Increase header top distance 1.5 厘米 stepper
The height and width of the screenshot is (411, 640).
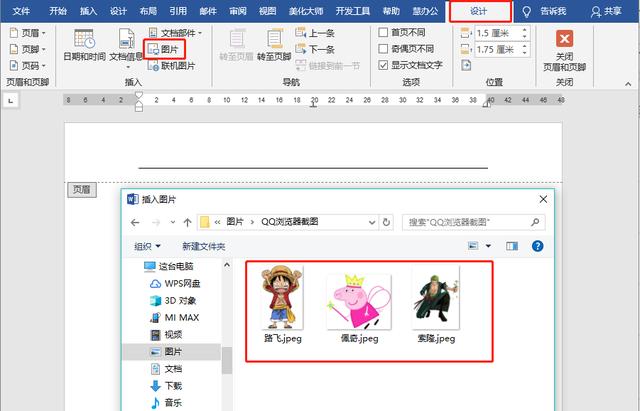coord(524,29)
